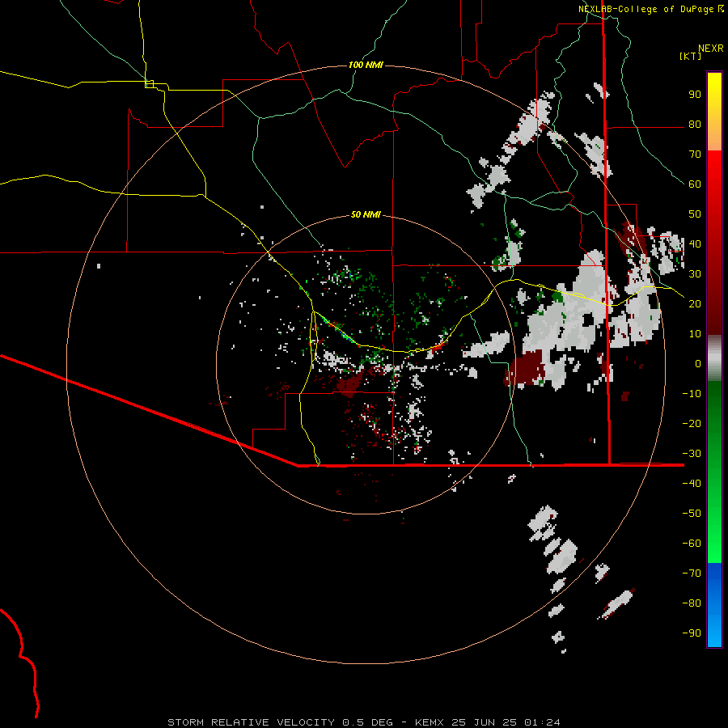Click the 90 value on the velocity scale
Viewport: 728px width, 728px height.
(x=695, y=95)
